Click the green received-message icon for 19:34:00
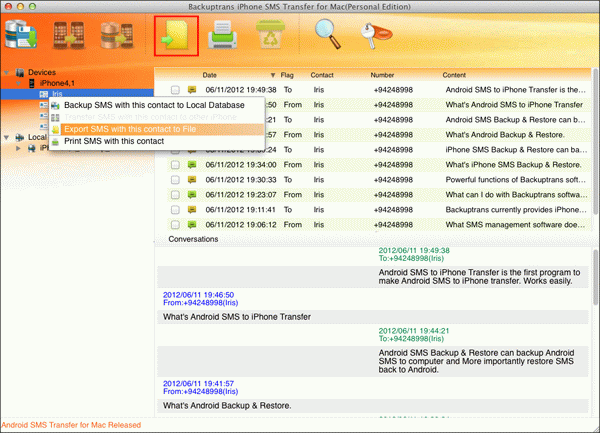The image size is (600, 433). click(x=192, y=165)
